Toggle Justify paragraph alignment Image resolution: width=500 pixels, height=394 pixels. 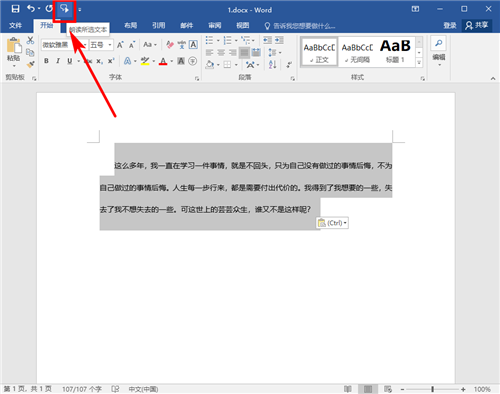coord(244,53)
